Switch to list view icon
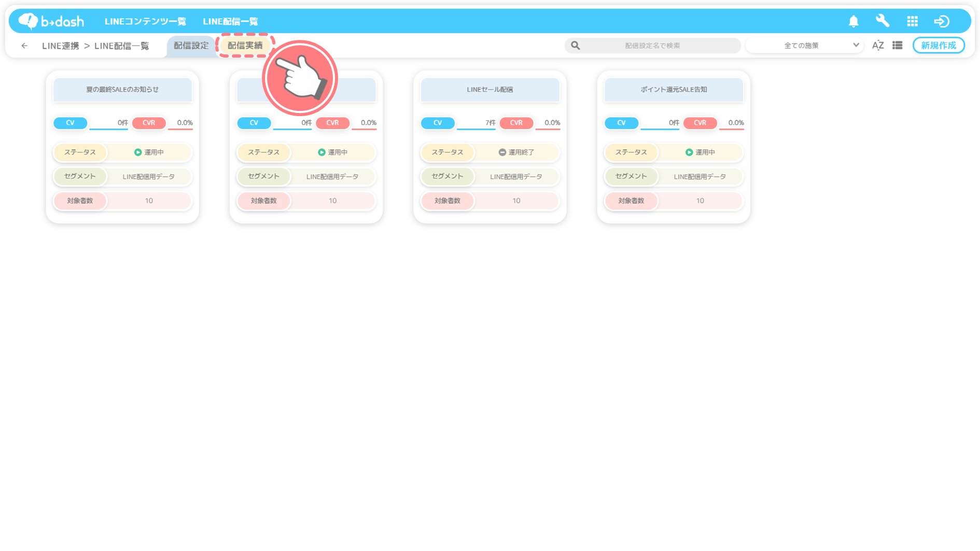980x551 pixels. pyautogui.click(x=898, y=46)
